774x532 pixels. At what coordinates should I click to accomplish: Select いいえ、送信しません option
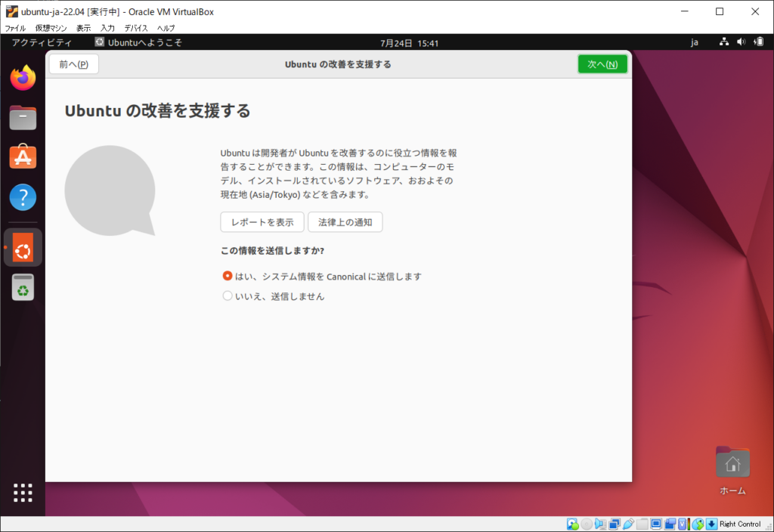tap(274, 296)
